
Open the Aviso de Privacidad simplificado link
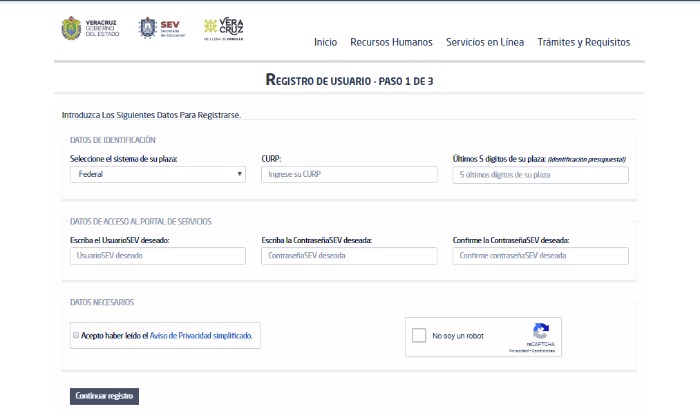coord(200,336)
